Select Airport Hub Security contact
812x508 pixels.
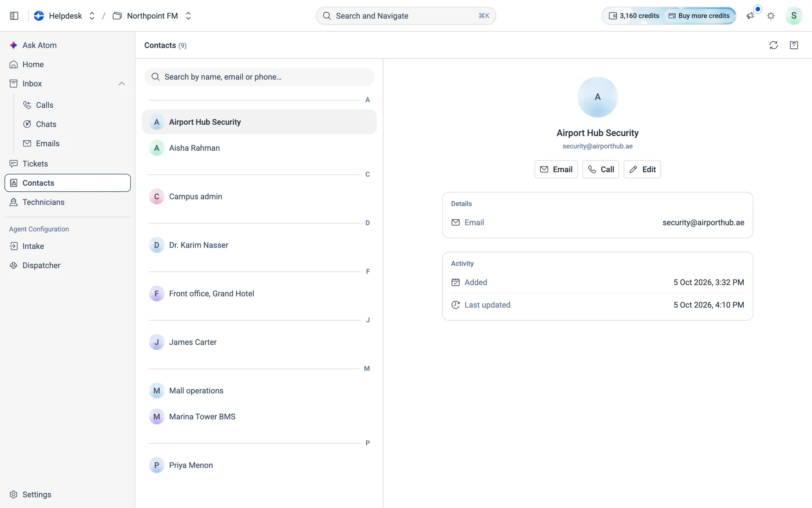[x=259, y=122]
